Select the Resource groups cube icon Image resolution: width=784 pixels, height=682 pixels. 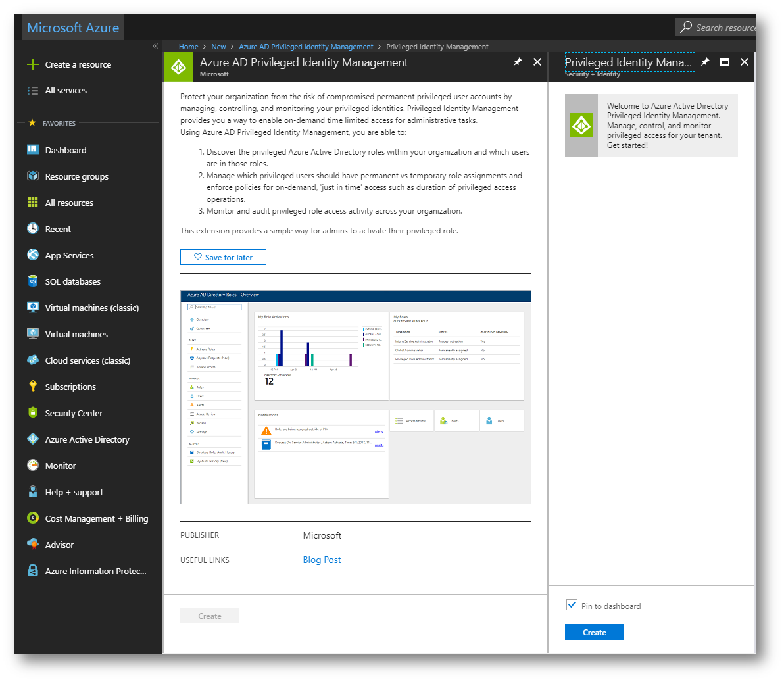[x=32, y=176]
